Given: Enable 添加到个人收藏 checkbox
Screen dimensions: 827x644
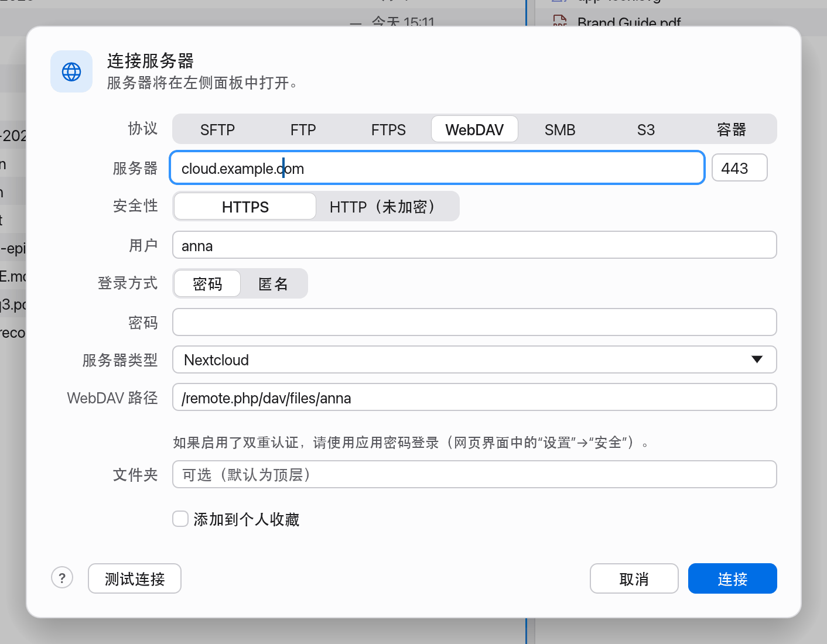Looking at the screenshot, I should [x=180, y=519].
